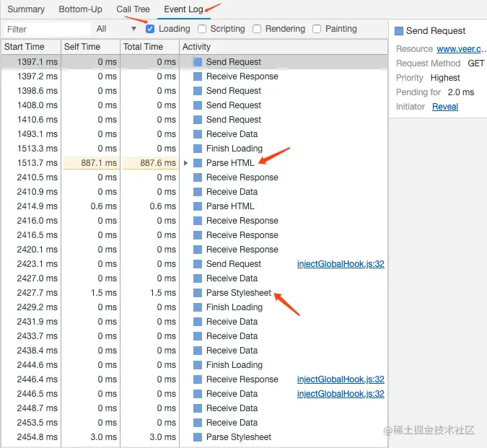
Task: Focus the Filter input field
Action: point(47,29)
